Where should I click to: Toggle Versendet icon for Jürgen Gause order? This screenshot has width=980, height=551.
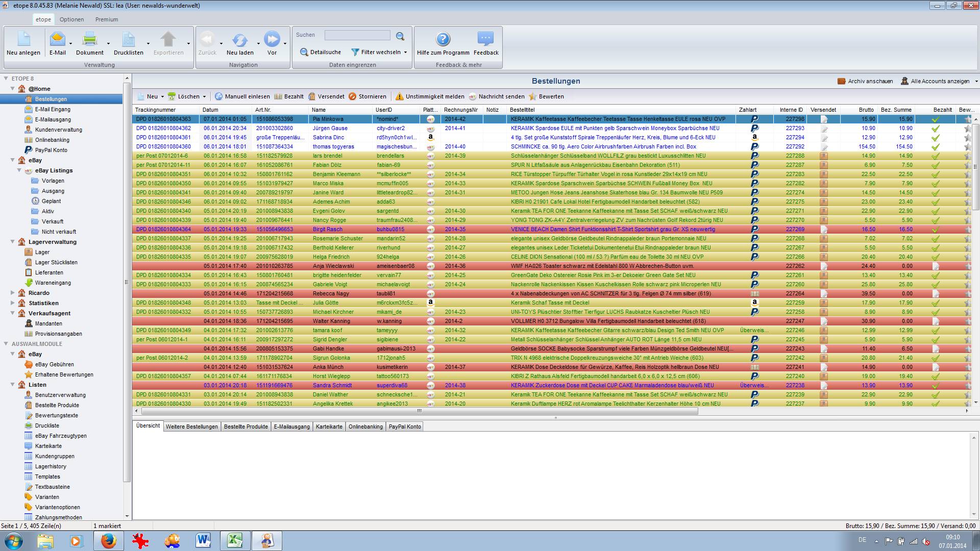click(x=824, y=129)
